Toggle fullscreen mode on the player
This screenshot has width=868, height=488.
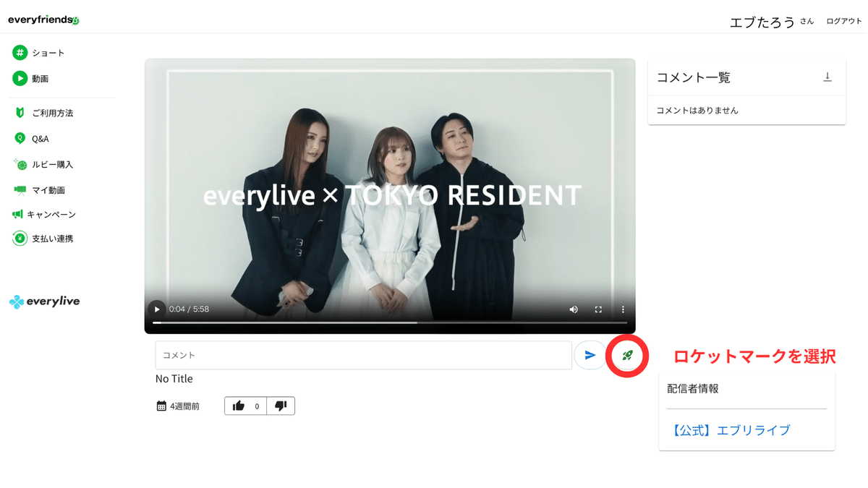(x=598, y=309)
